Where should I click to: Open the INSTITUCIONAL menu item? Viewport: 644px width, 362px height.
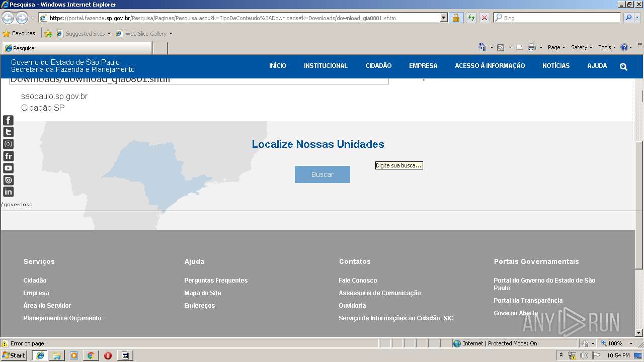point(326,66)
